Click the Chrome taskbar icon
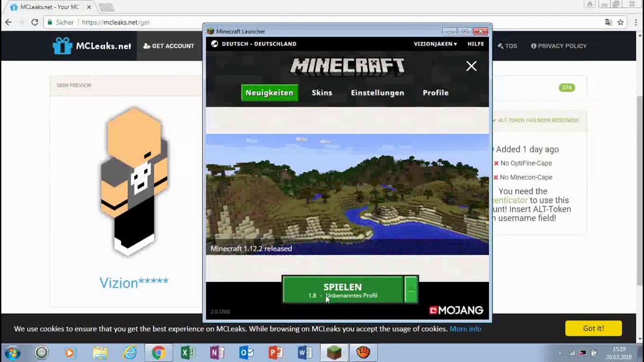 pyautogui.click(x=158, y=353)
